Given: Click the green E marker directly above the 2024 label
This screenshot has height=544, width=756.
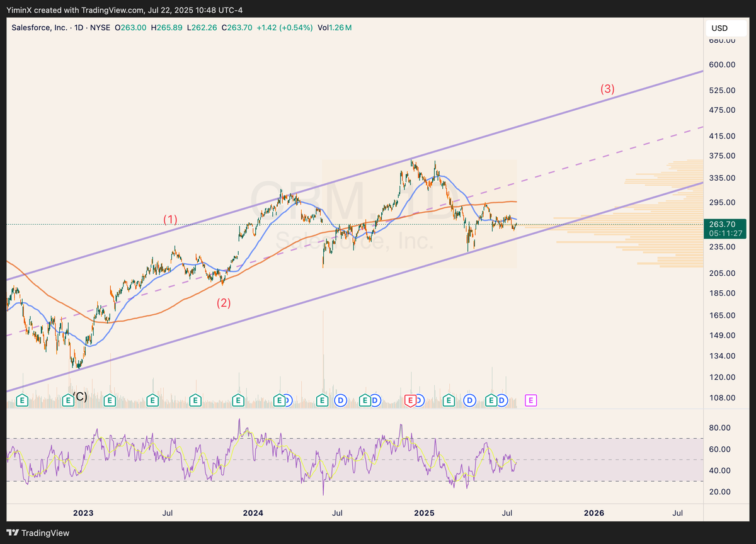Looking at the screenshot, I should [238, 400].
